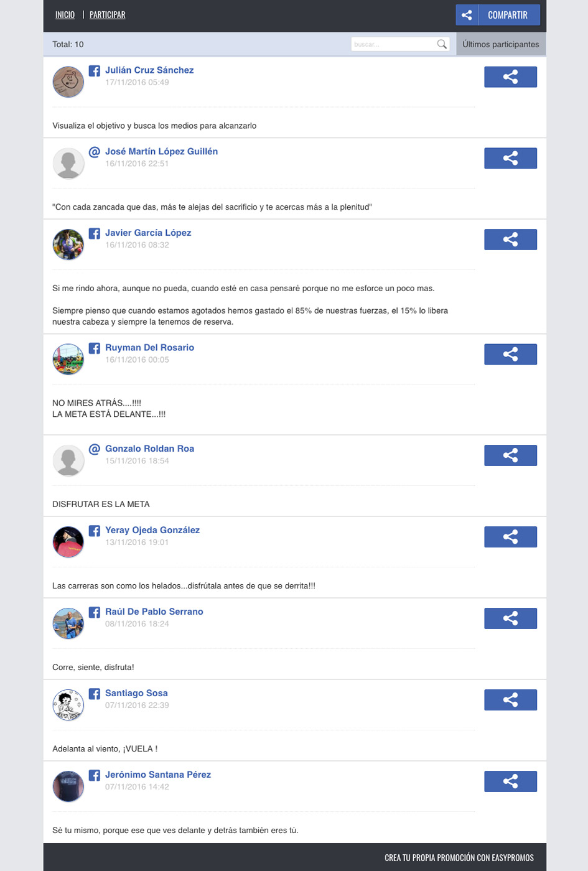This screenshot has height=871, width=588.
Task: Click the COMPARTIR button in header
Action: tap(498, 15)
